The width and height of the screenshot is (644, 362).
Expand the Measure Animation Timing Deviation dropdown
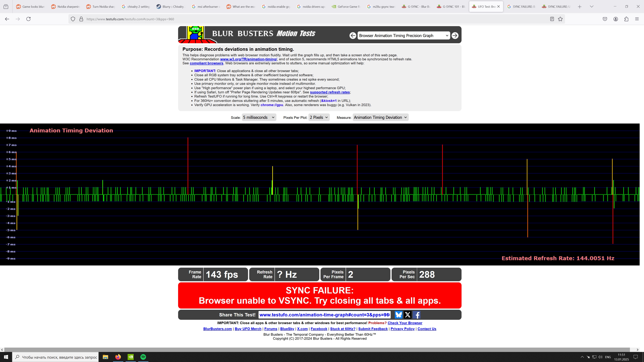pyautogui.click(x=380, y=117)
